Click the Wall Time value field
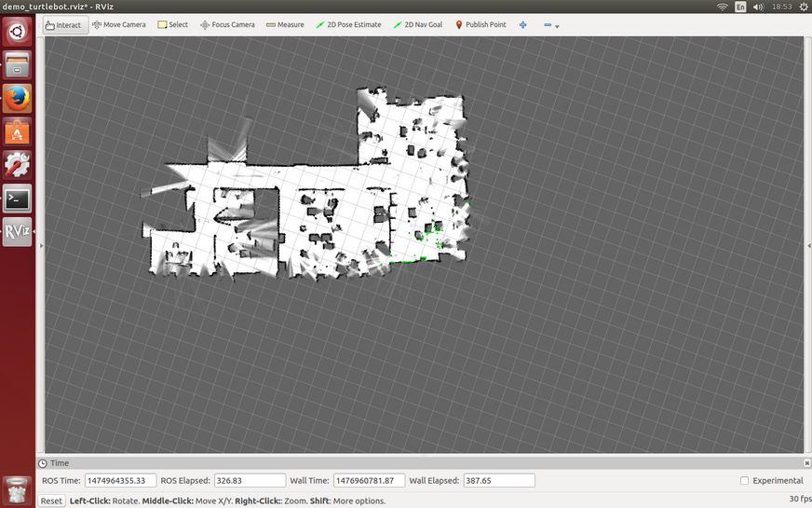 pos(369,481)
